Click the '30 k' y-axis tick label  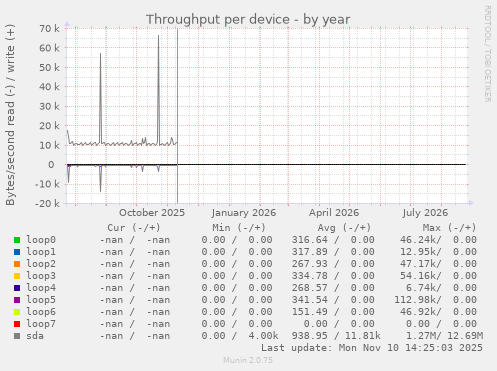pyautogui.click(x=50, y=106)
